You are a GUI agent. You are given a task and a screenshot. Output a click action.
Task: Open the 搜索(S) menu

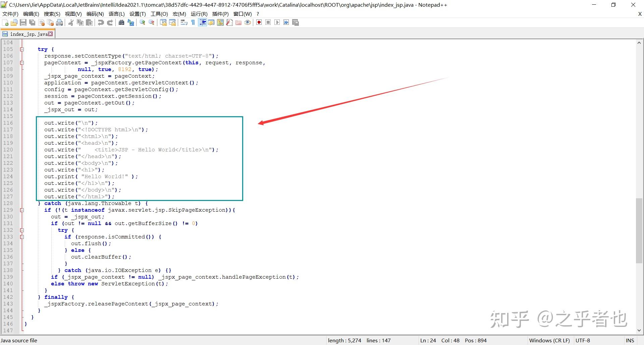tap(52, 14)
